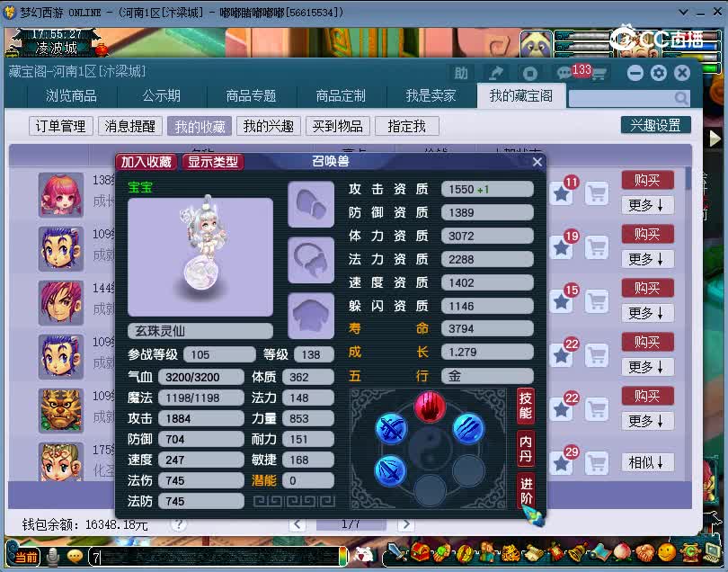Viewport: 728px width, 572px height.
Task: Toggle favorite star showing 15
Action: 562,300
